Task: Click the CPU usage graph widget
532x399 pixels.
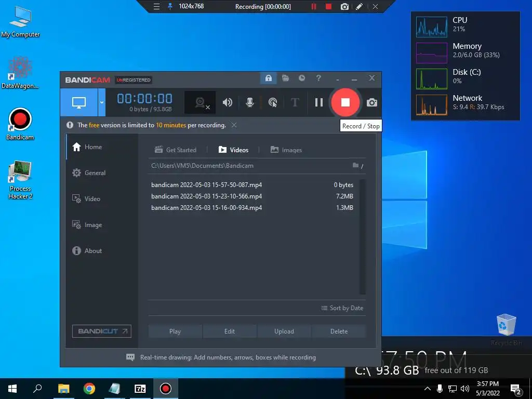Action: (432, 27)
